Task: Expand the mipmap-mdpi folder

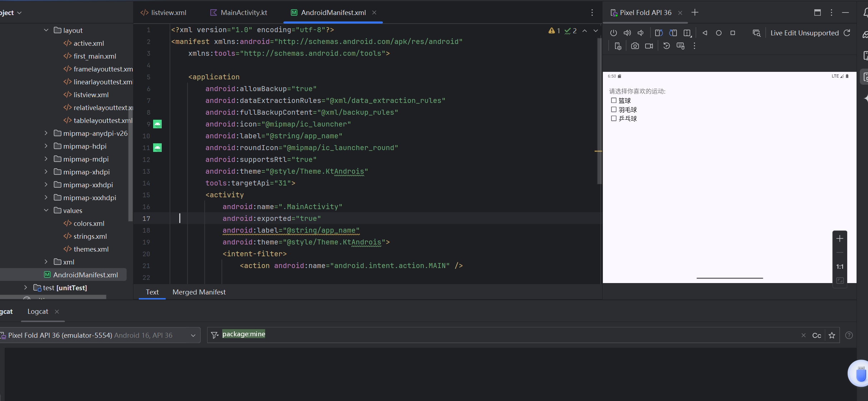Action: point(46,159)
